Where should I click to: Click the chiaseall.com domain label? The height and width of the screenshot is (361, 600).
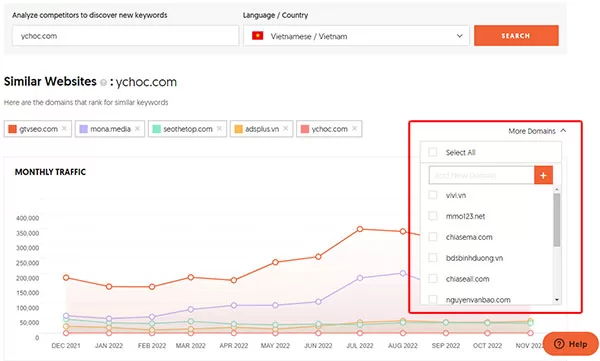pos(467,279)
